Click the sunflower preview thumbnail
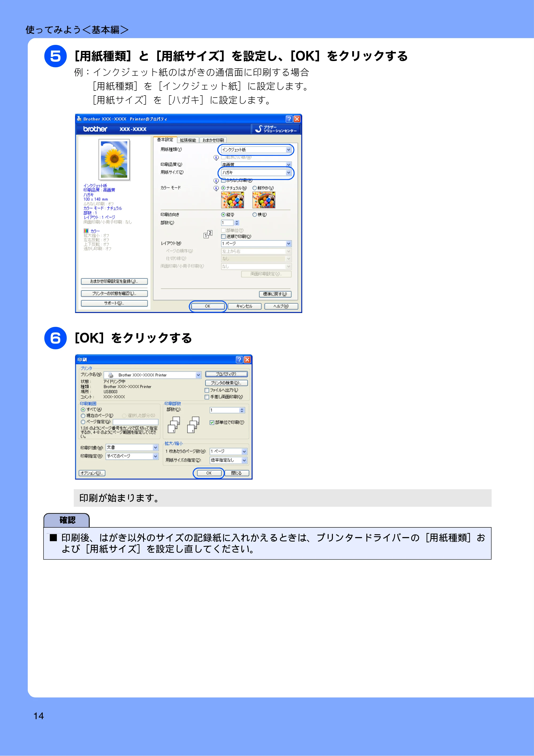 [114, 159]
